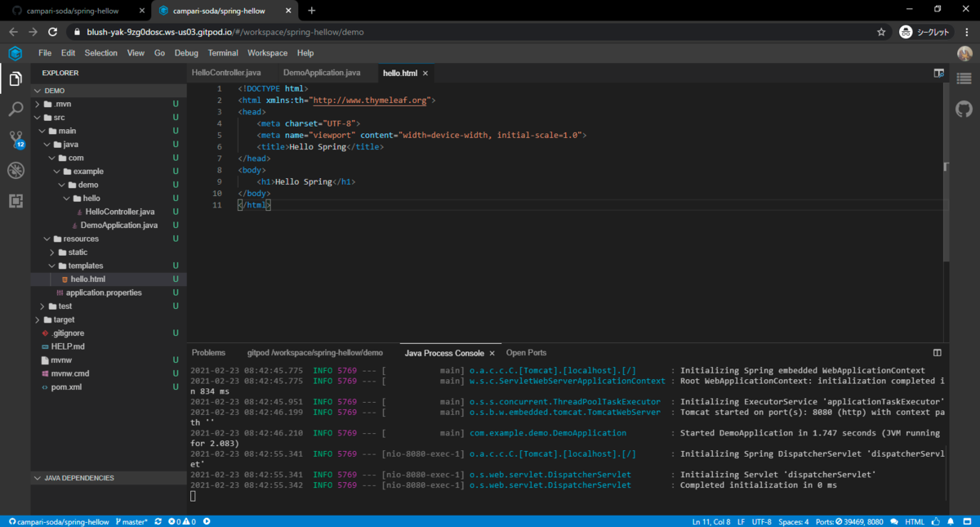Viewport: 980px width, 527px height.
Task: Open notifications bell in the status bar
Action: [951, 521]
